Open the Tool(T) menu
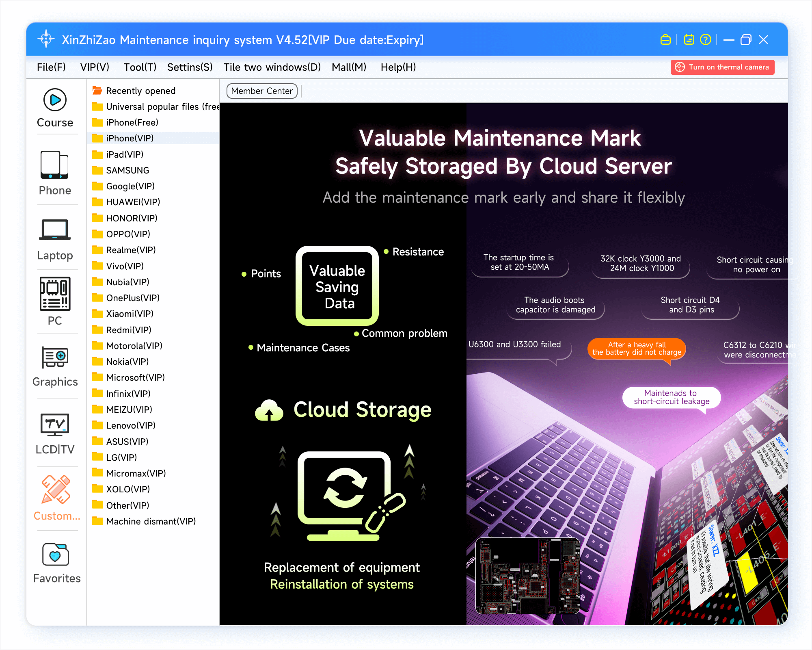The height and width of the screenshot is (650, 812). click(x=140, y=67)
